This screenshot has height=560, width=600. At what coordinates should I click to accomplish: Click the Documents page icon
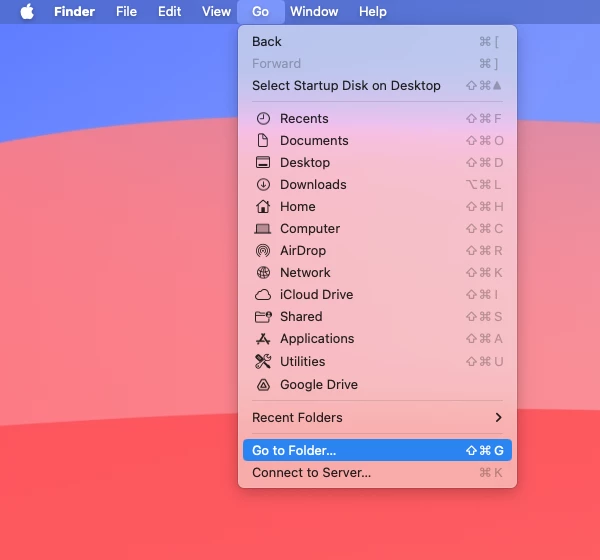(x=263, y=140)
